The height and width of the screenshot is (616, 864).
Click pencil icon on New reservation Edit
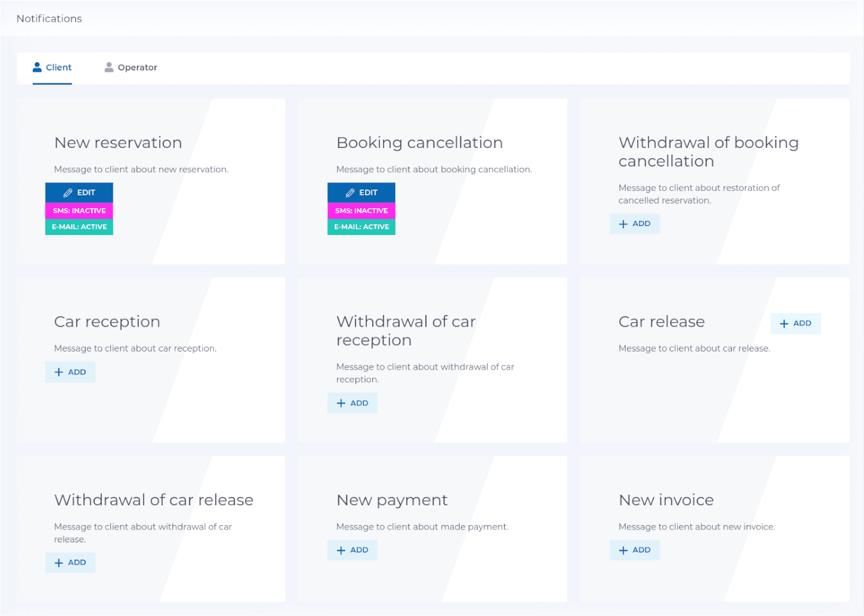68,193
